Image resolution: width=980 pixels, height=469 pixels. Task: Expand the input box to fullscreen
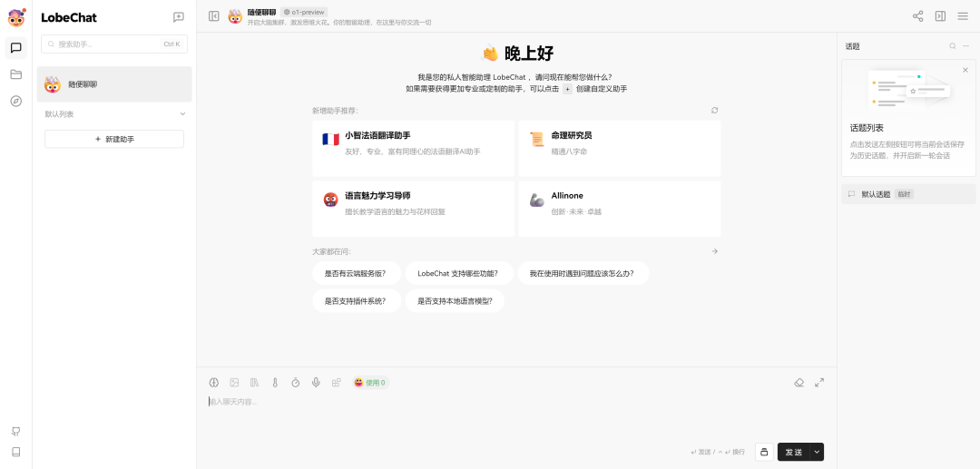click(x=819, y=383)
